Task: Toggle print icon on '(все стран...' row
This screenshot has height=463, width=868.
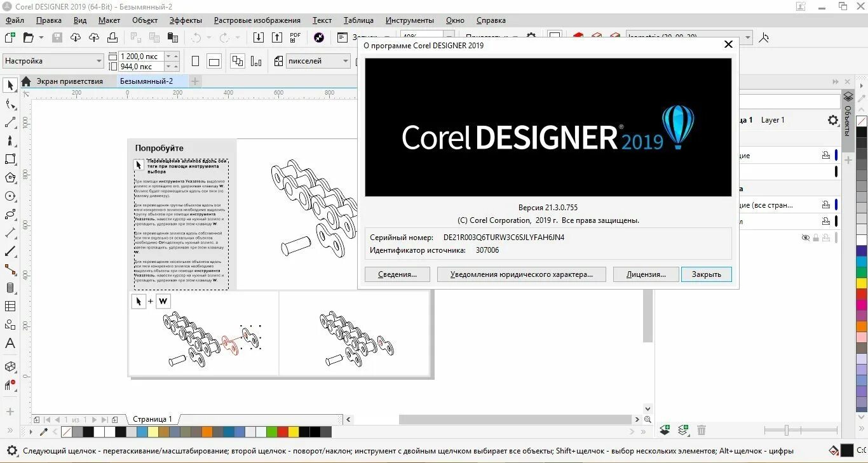Action: pyautogui.click(x=826, y=205)
